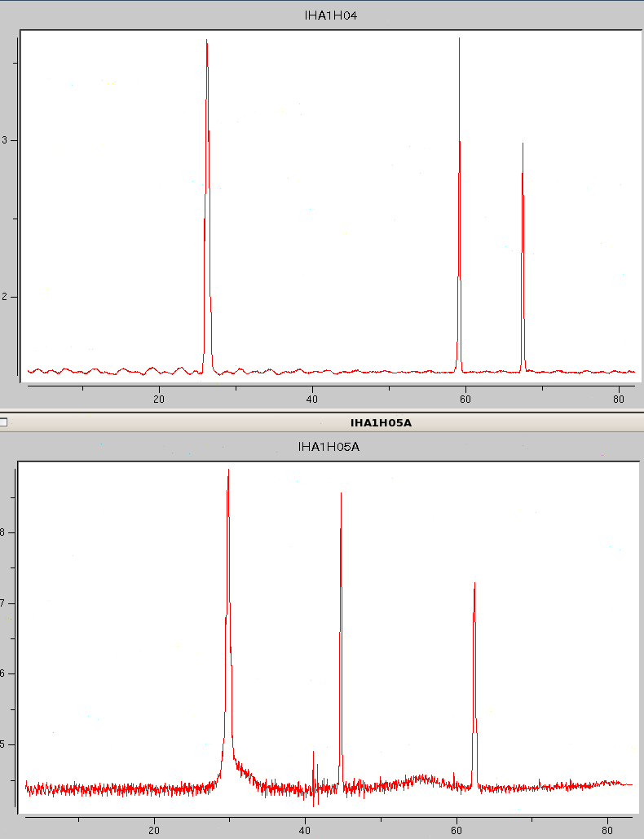Select the peak near 62 in the IHA1H05A plot
Viewport: 644px width, 839px height.
tap(474, 685)
